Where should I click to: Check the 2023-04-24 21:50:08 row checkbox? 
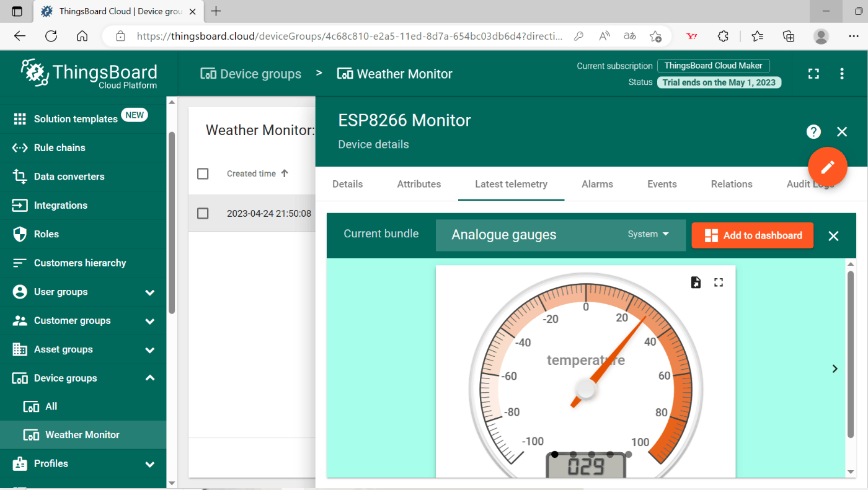203,213
